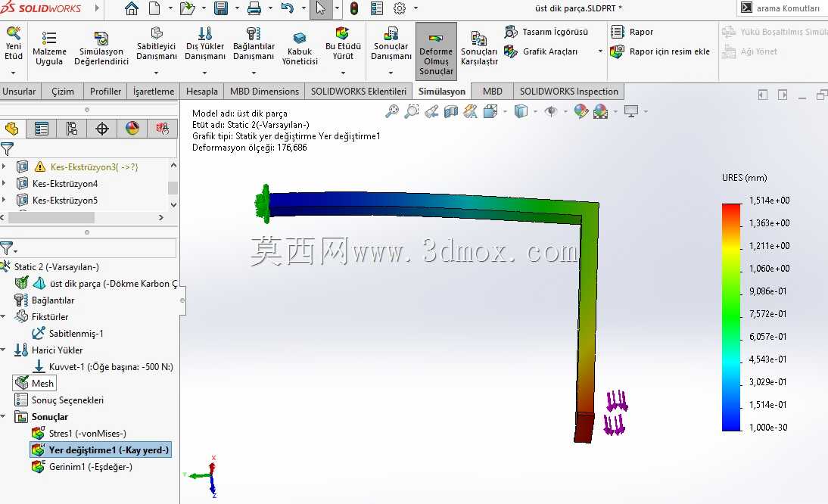Open DimXpertManager crosshair tab
The width and height of the screenshot is (828, 504).
(x=102, y=128)
